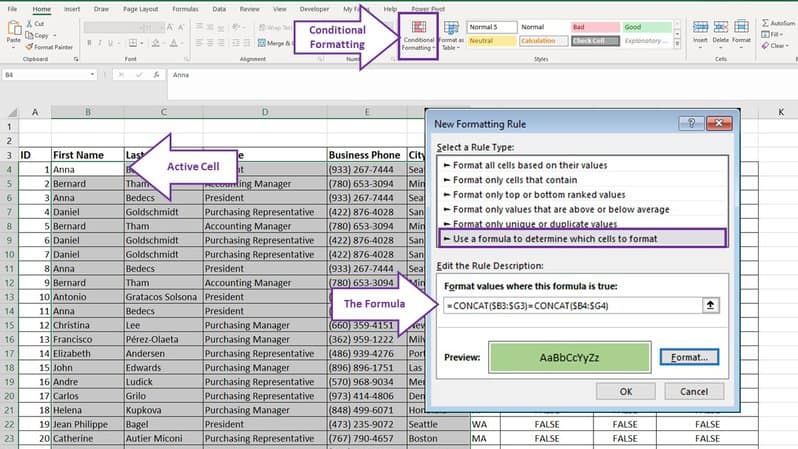Click the Format... button in dialog

[x=689, y=357]
